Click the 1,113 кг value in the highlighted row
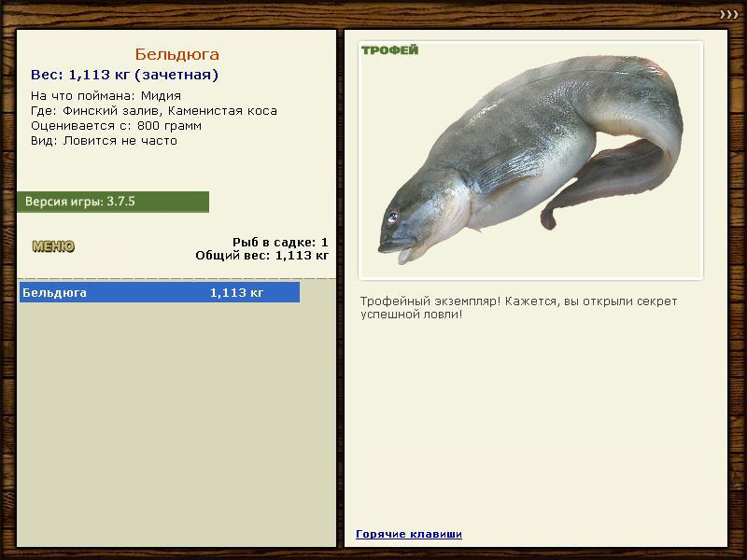This screenshot has width=747, height=560. pyautogui.click(x=236, y=292)
